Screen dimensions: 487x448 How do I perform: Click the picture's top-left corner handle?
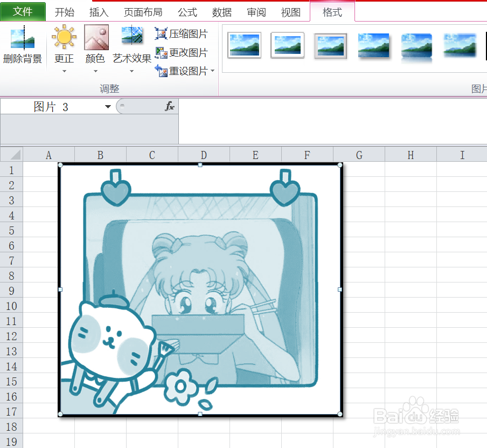click(60, 165)
